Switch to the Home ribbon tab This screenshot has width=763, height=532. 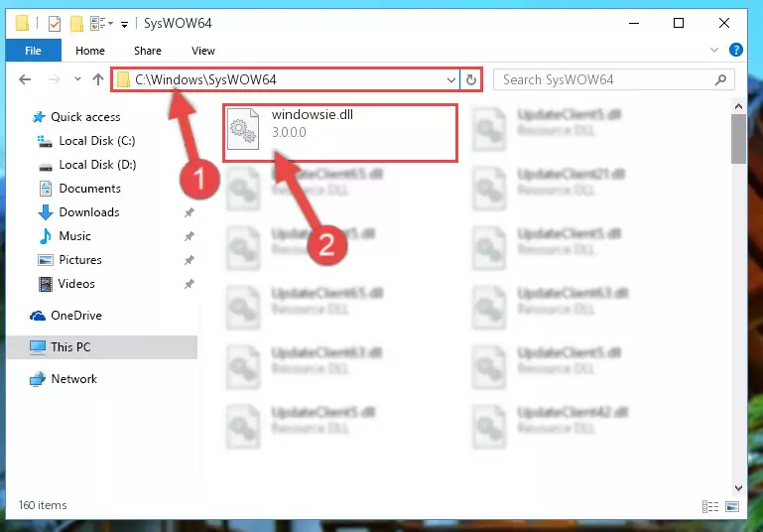tap(90, 51)
